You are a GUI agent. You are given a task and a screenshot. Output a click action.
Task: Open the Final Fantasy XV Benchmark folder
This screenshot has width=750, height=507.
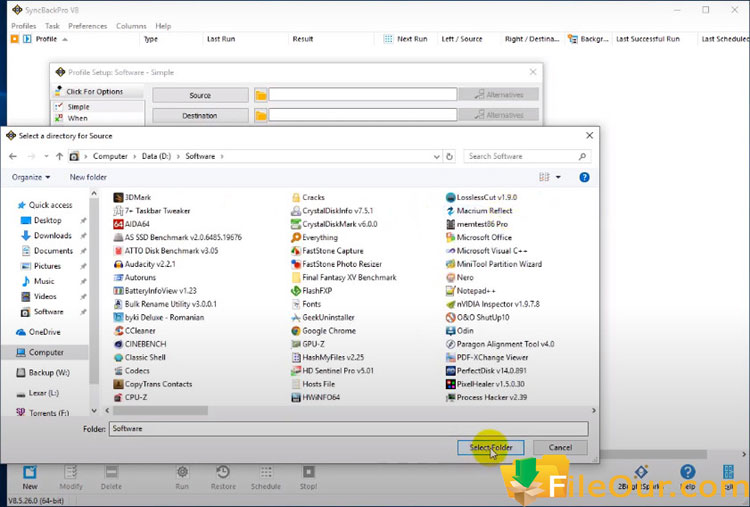[x=344, y=277]
